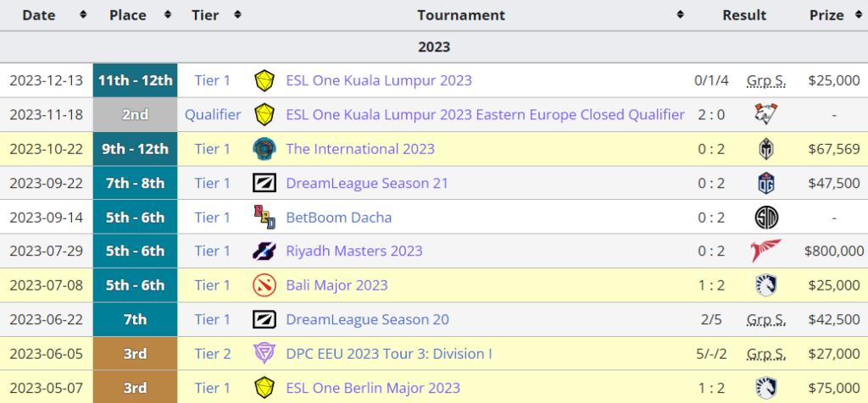Click the BetBoom Dacha tournament icon
This screenshot has width=868, height=403.
pos(264,217)
